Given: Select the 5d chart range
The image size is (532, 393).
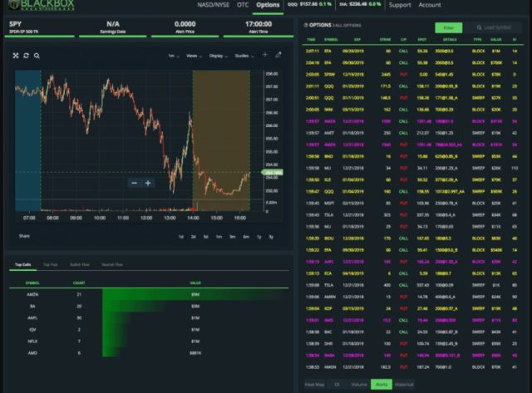Looking at the screenshot, I should tap(205, 237).
